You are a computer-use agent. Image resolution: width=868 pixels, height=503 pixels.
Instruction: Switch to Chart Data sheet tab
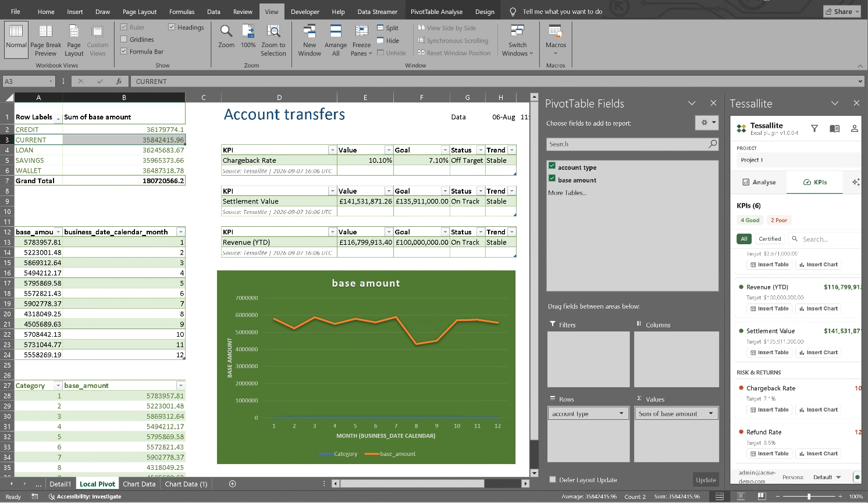(139, 484)
